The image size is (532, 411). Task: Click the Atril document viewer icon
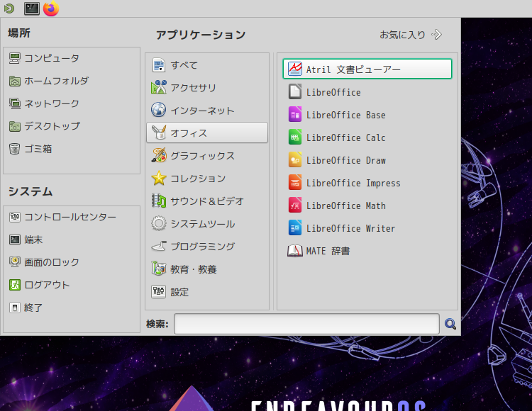(x=295, y=69)
